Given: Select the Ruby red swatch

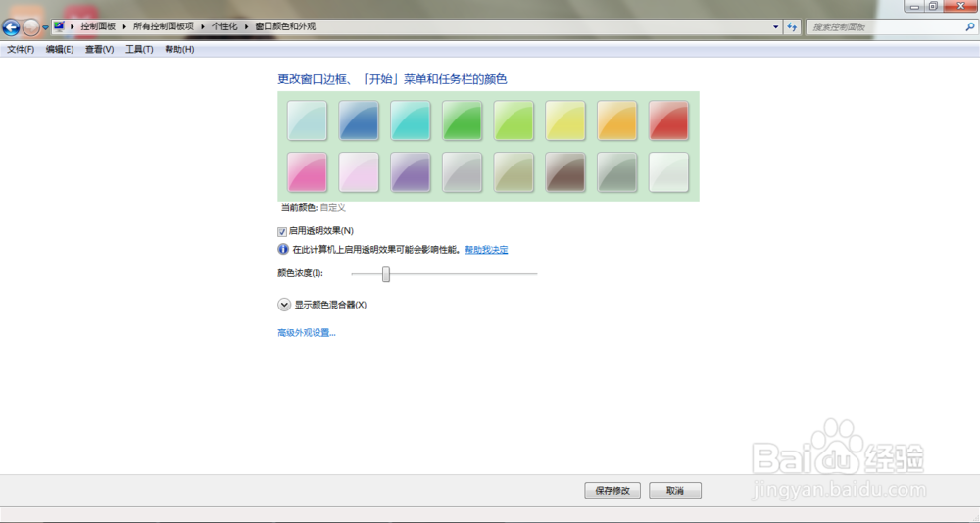Looking at the screenshot, I should coord(668,120).
